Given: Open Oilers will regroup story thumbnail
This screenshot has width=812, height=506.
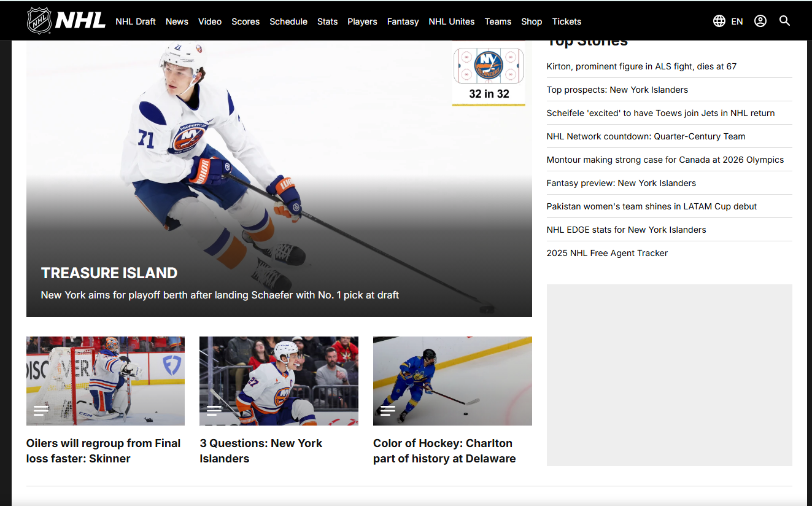Looking at the screenshot, I should tap(106, 381).
